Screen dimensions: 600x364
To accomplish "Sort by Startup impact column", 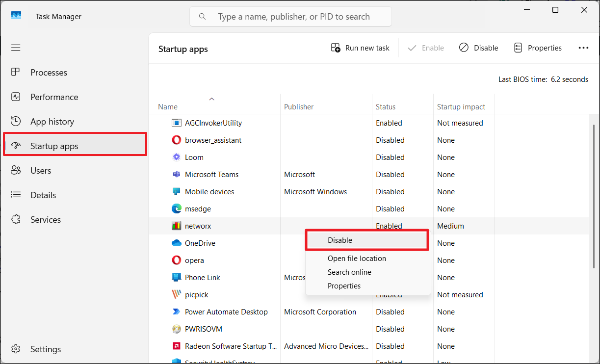I will [461, 107].
